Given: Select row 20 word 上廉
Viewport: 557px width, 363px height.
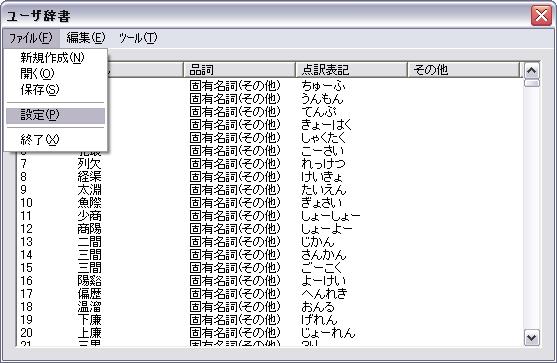Looking at the screenshot, I should coord(90,333).
